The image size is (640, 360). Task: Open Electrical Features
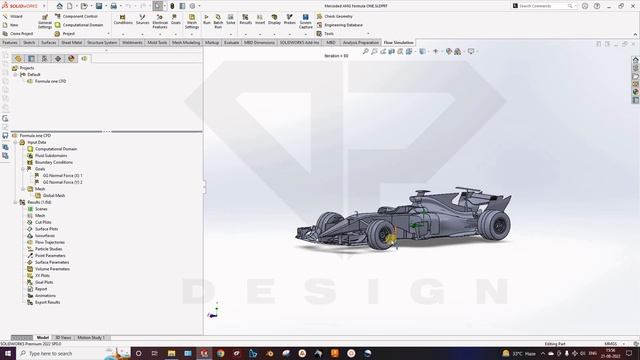click(x=160, y=21)
